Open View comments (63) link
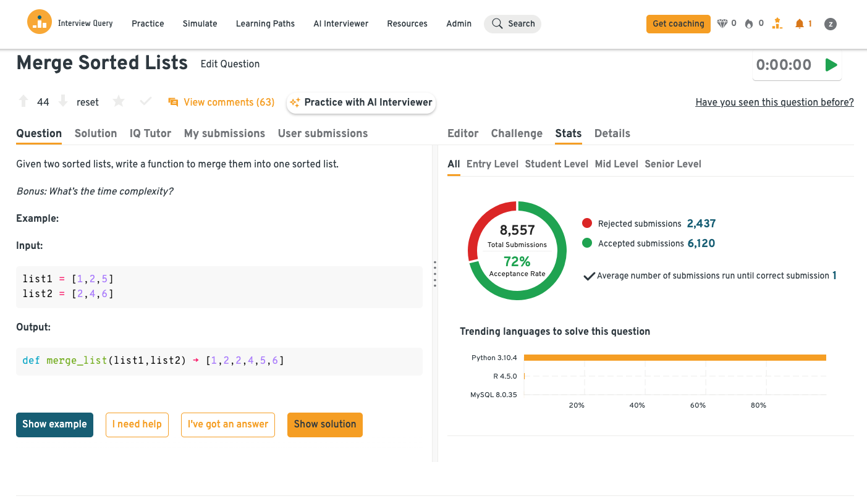This screenshot has height=504, width=867. (x=222, y=102)
